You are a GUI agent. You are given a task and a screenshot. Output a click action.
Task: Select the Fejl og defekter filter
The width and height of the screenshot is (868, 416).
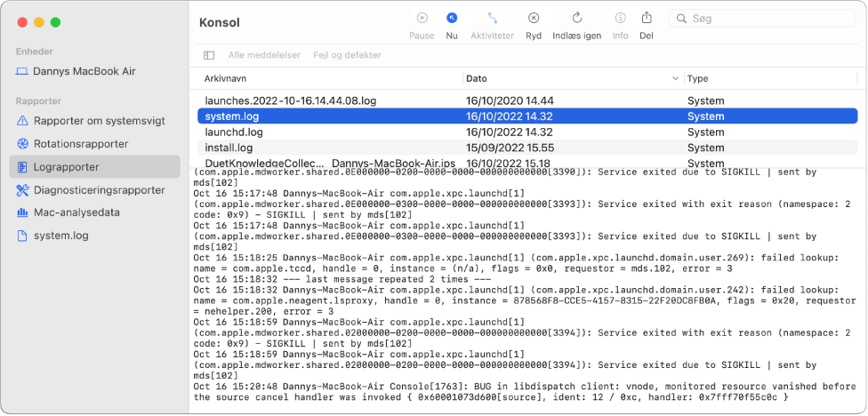347,55
